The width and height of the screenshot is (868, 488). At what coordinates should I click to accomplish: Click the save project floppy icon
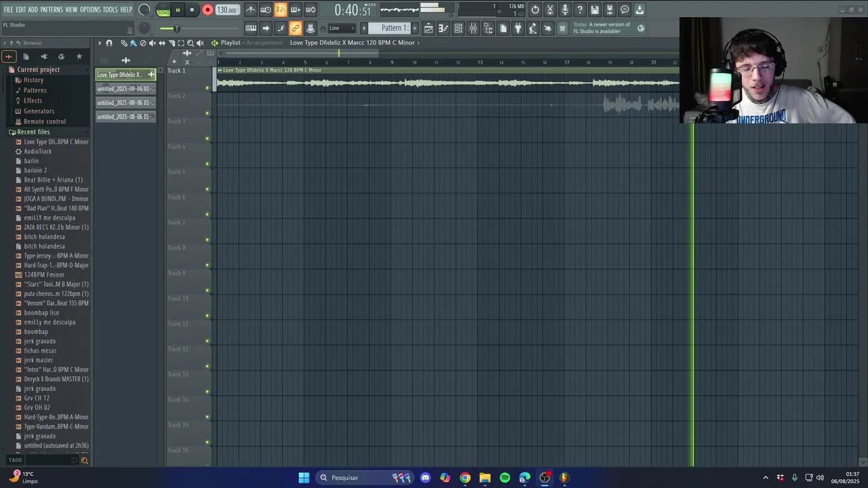[x=595, y=9]
